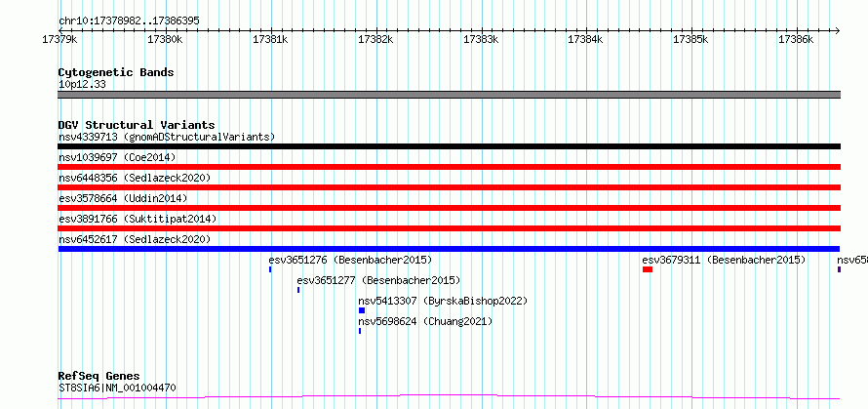Click the 17382k ruler tick label
This screenshot has width=868, height=409.
(x=375, y=40)
